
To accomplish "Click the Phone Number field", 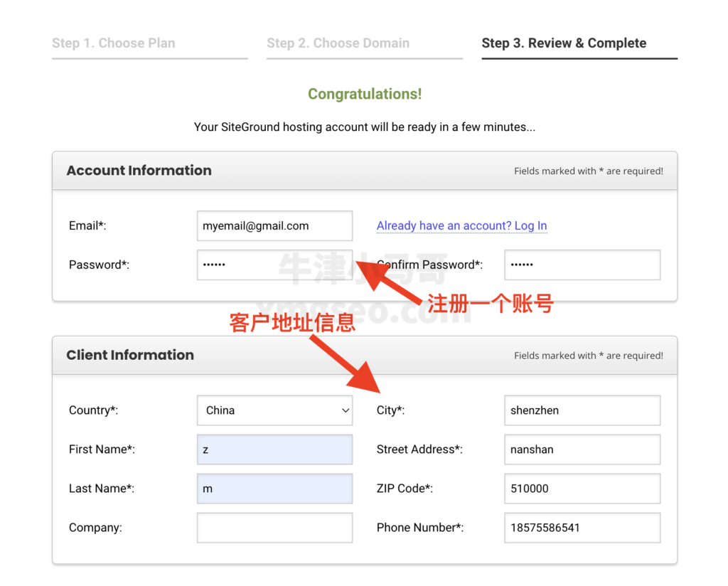I will pos(582,528).
